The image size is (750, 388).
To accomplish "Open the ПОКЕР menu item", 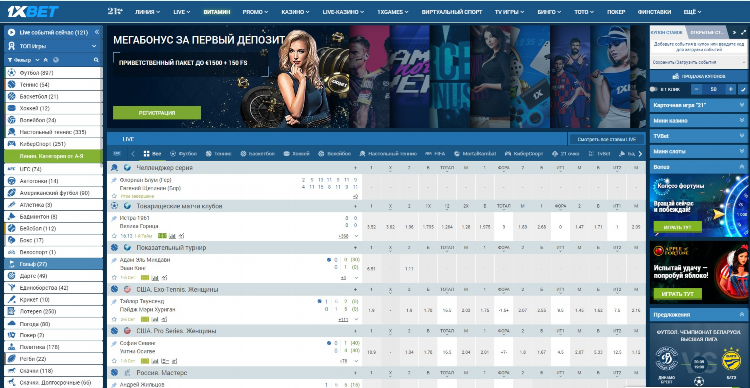I will pyautogui.click(x=616, y=12).
